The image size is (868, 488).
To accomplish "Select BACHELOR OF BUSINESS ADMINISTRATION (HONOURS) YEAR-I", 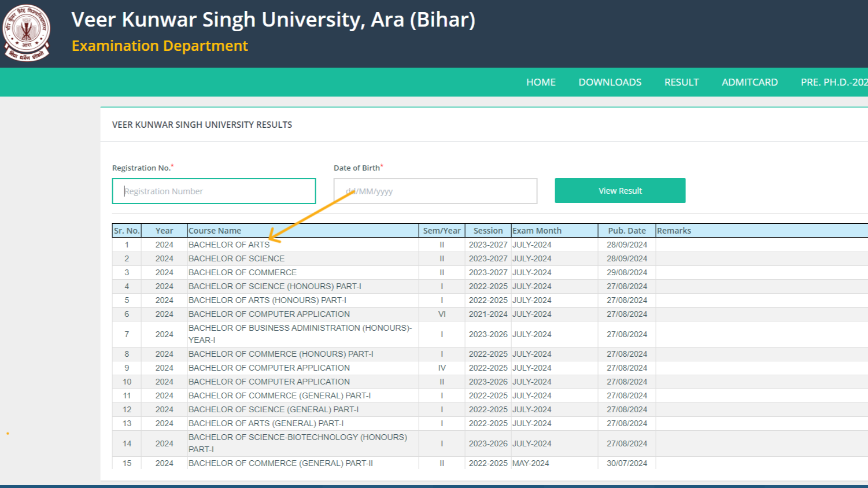I will pos(300,334).
